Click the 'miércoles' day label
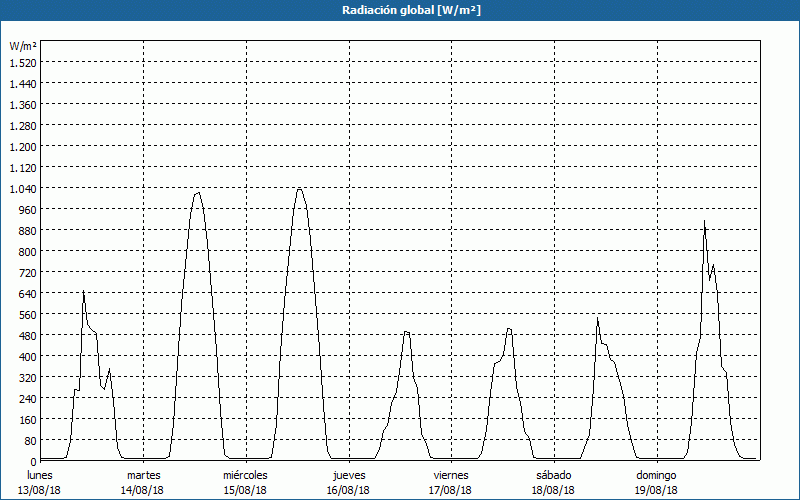The image size is (800, 500). pos(245,475)
